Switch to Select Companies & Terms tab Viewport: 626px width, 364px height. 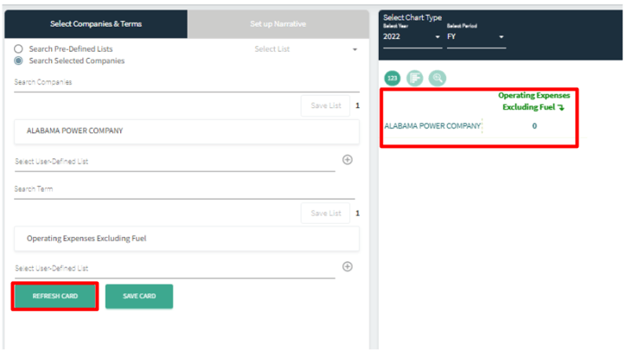point(96,24)
